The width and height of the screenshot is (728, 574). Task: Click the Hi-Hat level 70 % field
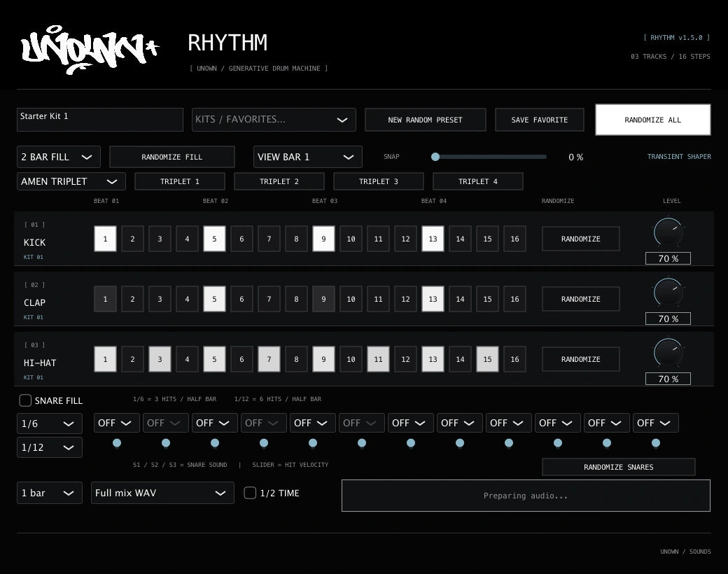[668, 379]
